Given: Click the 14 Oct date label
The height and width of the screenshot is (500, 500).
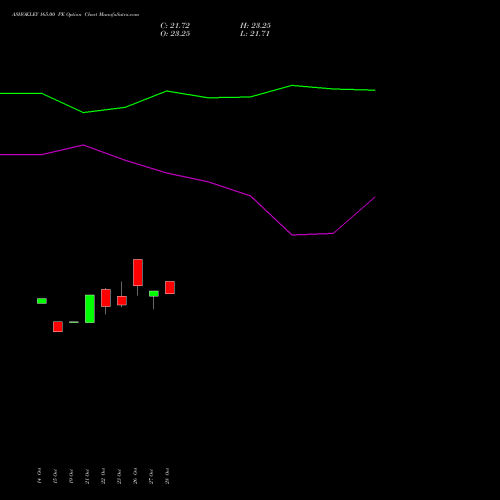Looking at the screenshot, I should (x=39, y=476).
